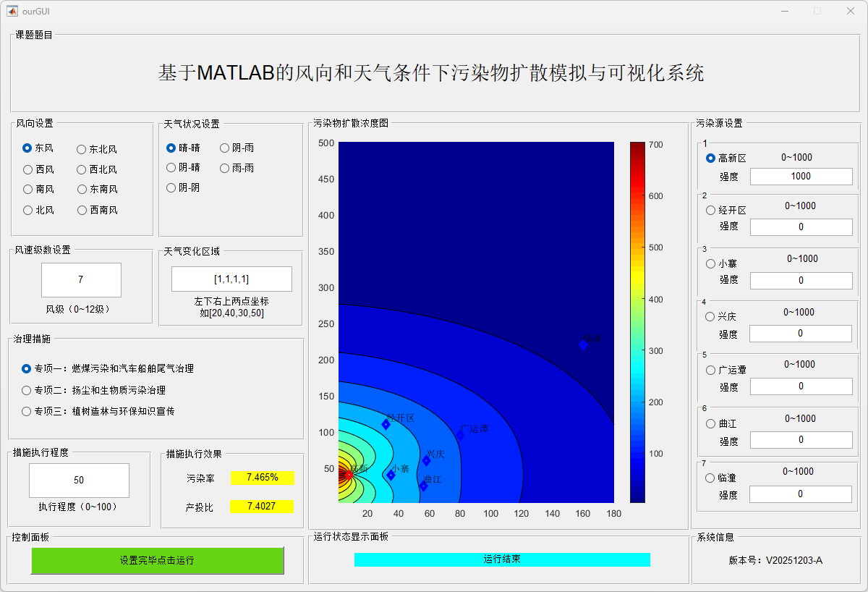868x592 pixels.
Task: Click the MATLAB icon in the title bar
Action: click(12, 11)
